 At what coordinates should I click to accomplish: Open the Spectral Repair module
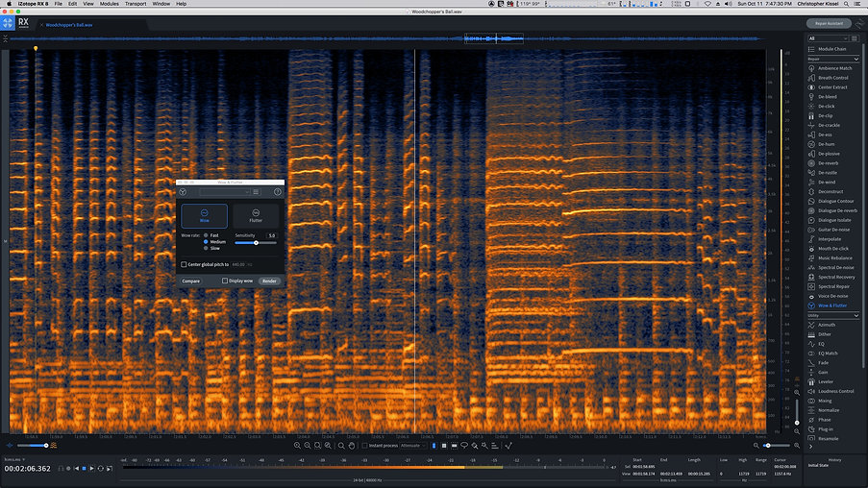(831, 286)
